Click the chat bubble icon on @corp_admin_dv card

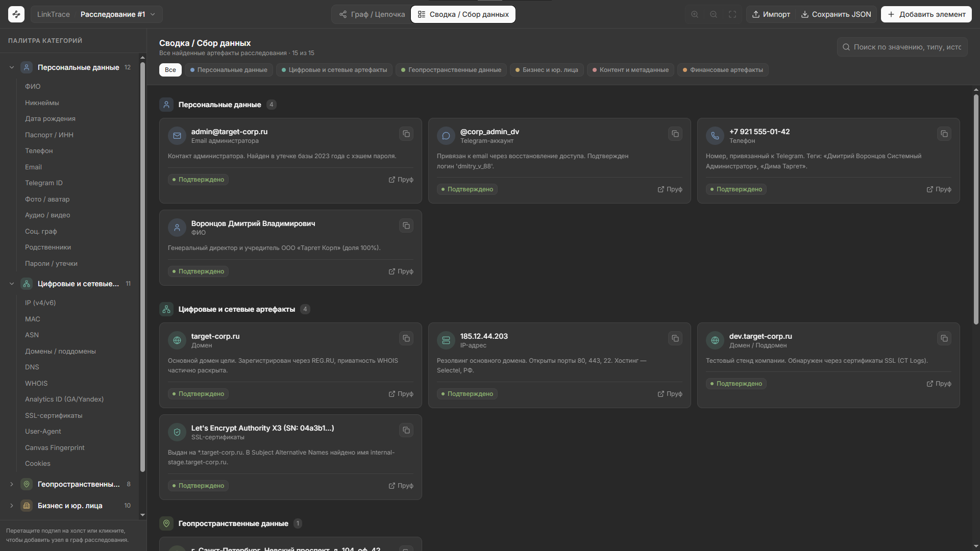point(446,136)
